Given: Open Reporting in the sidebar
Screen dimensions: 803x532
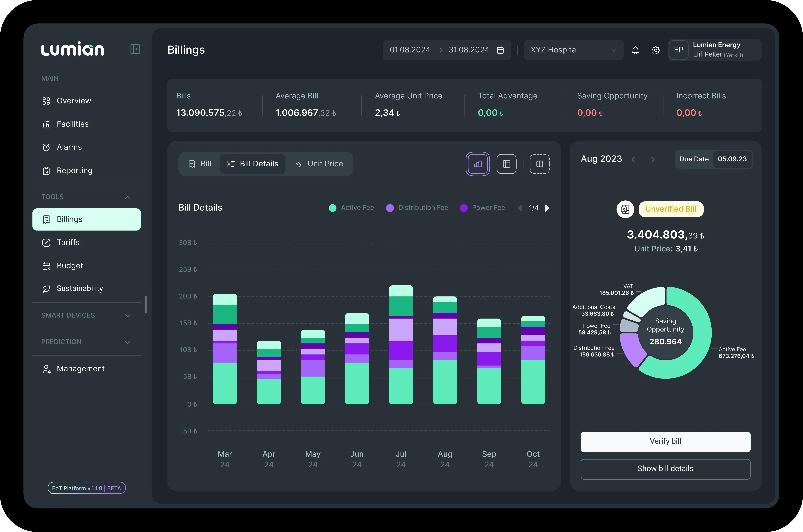Looking at the screenshot, I should (x=87, y=171).
